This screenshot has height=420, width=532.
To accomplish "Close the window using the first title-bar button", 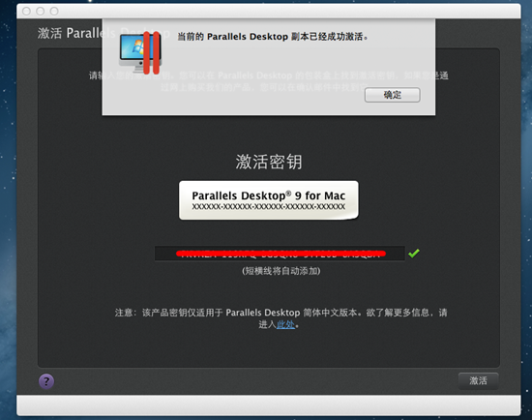I will 26,12.
